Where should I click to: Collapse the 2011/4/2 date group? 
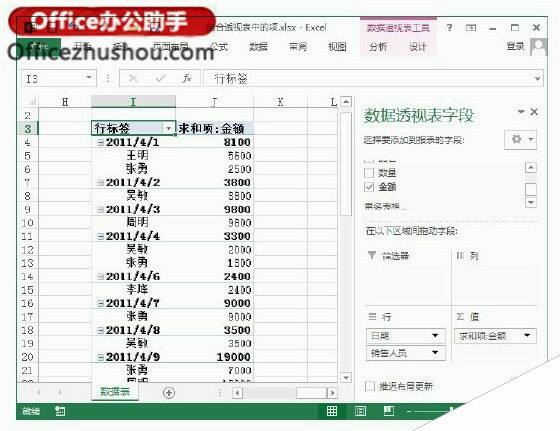pyautogui.click(x=101, y=182)
